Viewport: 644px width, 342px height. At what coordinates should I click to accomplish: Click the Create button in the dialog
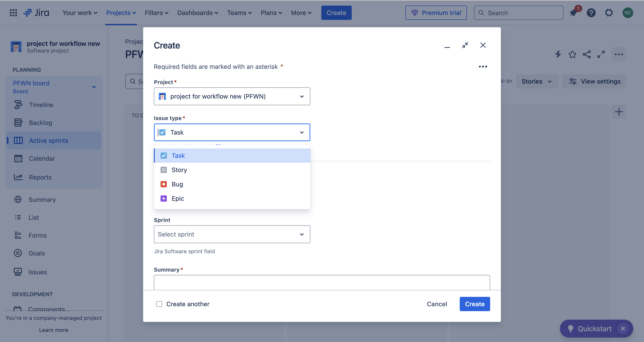coord(475,304)
